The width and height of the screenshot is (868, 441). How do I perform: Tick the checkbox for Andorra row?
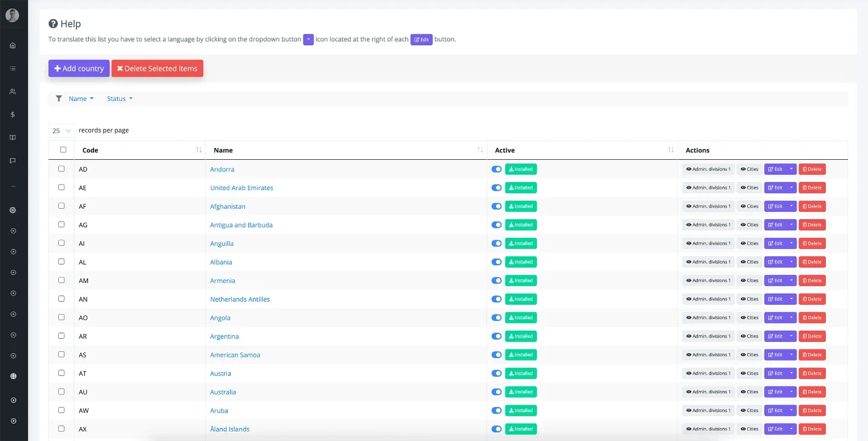pos(61,168)
